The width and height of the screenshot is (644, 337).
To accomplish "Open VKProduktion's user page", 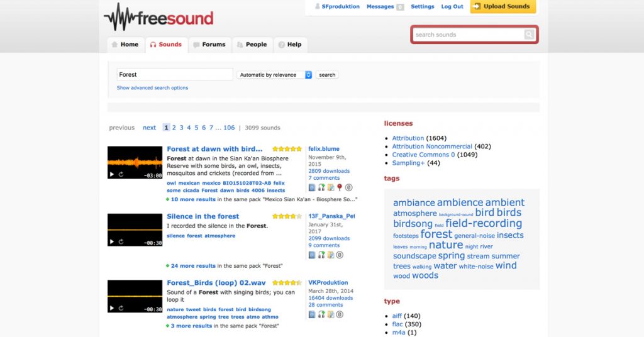I will point(328,283).
